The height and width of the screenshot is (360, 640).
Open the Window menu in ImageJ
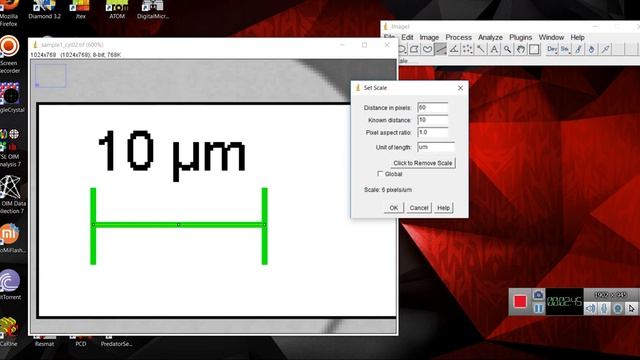(x=551, y=37)
